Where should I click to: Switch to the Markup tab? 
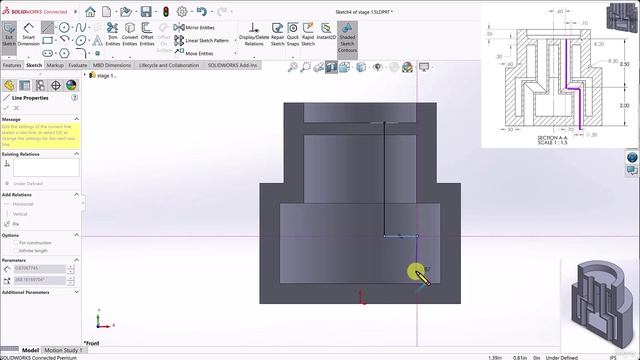55,65
